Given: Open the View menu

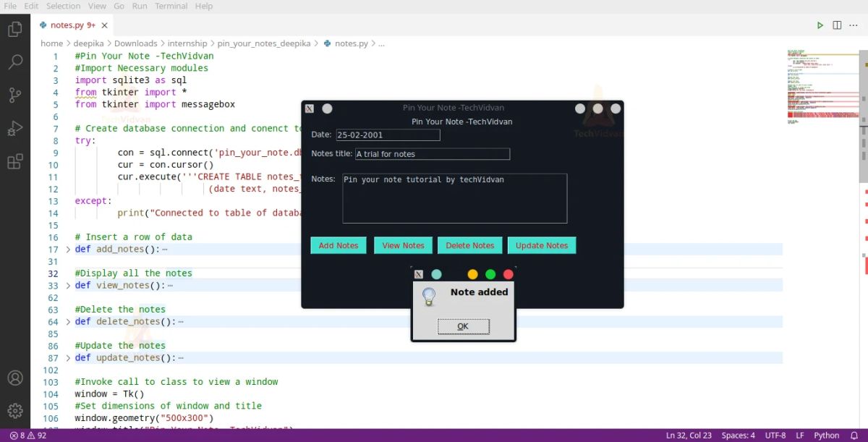Looking at the screenshot, I should click(x=97, y=6).
